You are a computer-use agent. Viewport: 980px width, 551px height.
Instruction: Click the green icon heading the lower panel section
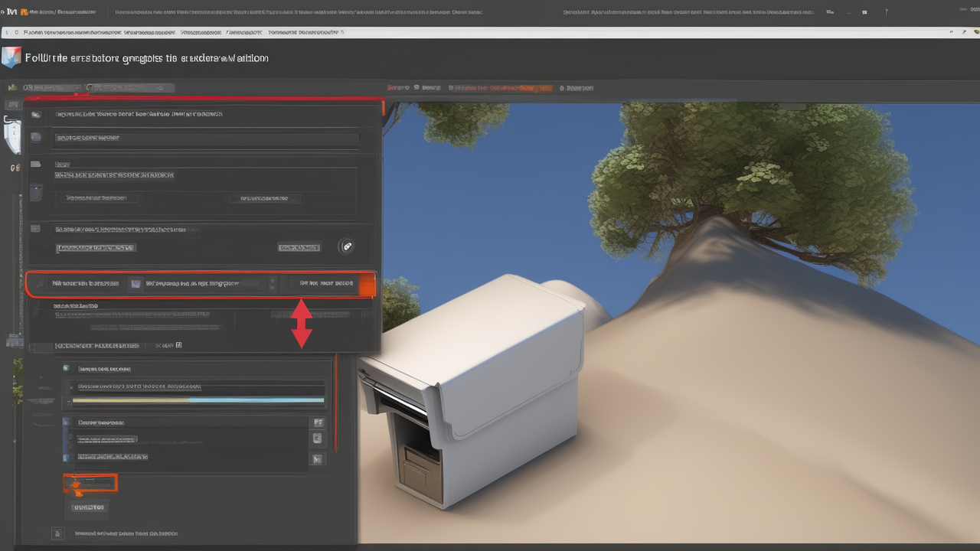pos(67,368)
